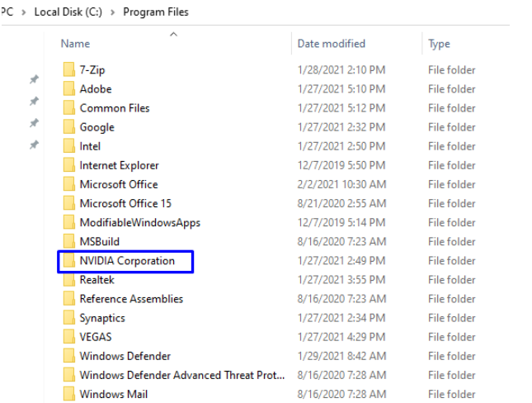Click date 2/2/2021 10:30 AM of Microsoft Office

click(341, 184)
